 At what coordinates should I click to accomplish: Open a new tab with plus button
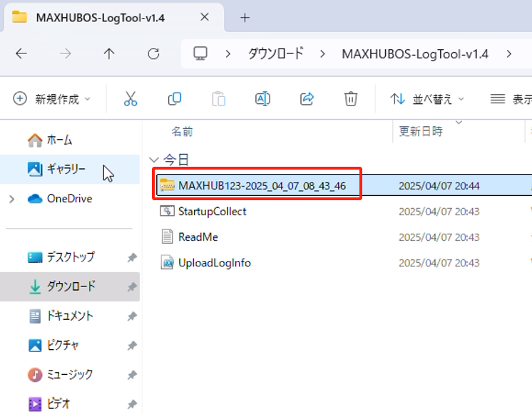pos(245,18)
